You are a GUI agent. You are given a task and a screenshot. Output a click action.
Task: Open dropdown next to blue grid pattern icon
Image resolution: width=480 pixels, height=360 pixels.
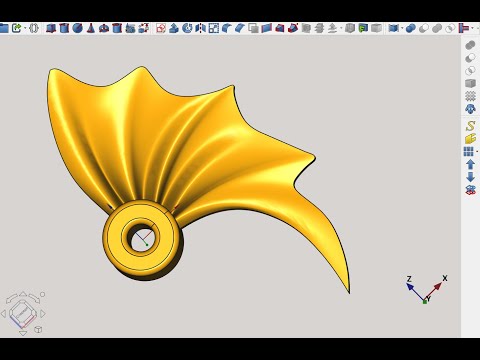pos(477,152)
